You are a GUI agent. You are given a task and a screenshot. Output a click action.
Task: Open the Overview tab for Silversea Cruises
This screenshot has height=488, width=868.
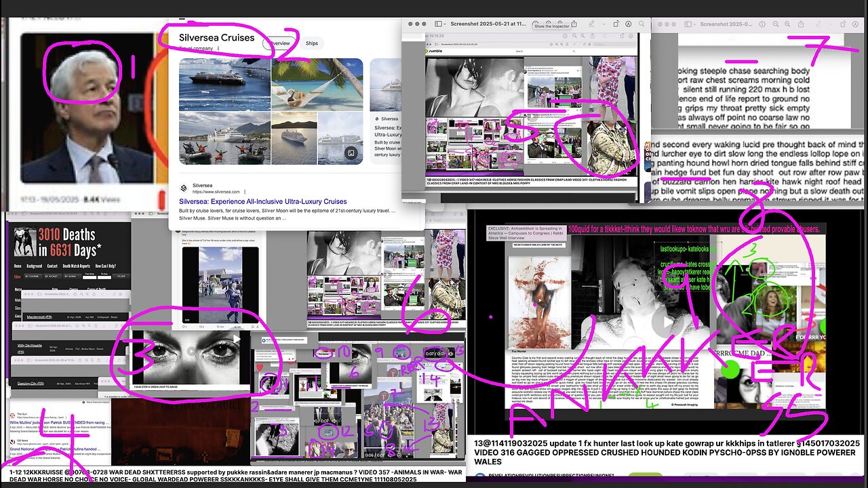[x=279, y=43]
